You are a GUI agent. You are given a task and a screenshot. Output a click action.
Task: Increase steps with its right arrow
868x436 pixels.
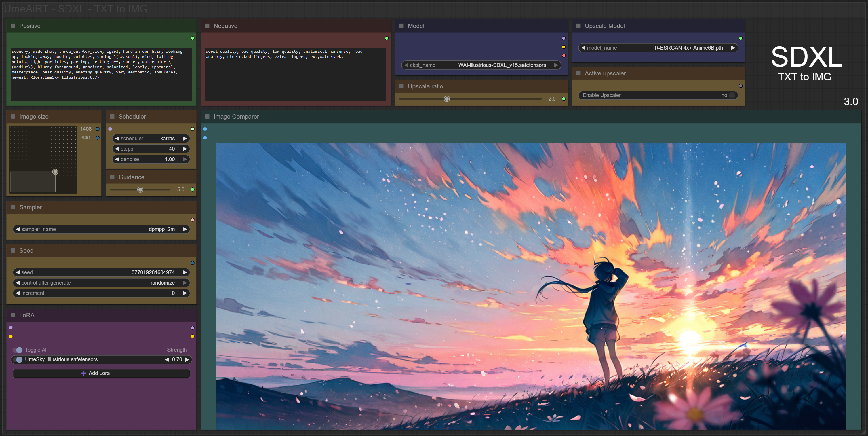pyautogui.click(x=185, y=149)
